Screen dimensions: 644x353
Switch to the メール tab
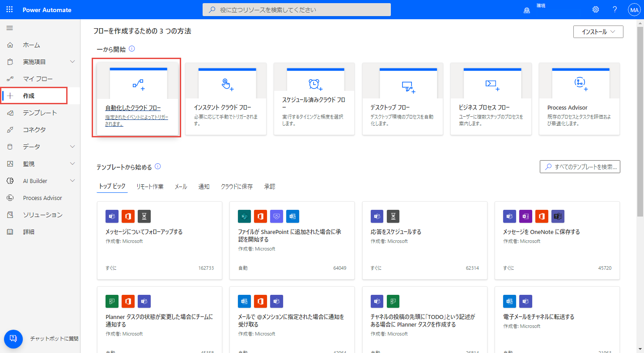(181, 187)
